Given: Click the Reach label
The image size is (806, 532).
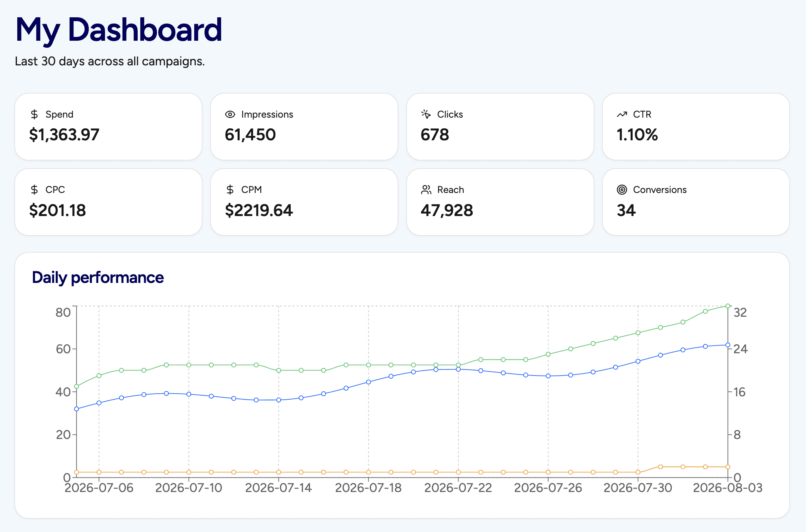Looking at the screenshot, I should tap(451, 190).
